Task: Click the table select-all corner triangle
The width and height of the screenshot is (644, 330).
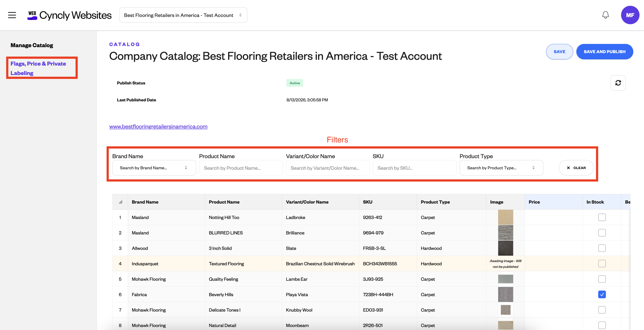Action: click(120, 202)
